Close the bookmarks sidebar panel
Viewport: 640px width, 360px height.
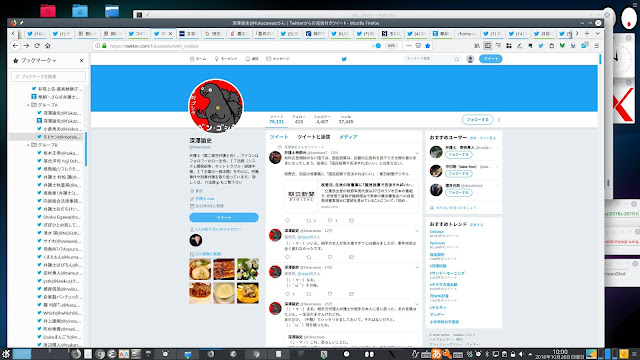pyautogui.click(x=81, y=60)
